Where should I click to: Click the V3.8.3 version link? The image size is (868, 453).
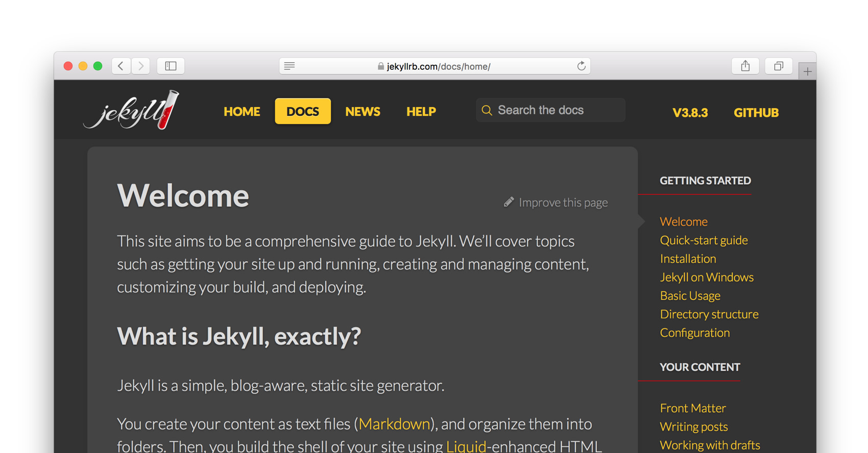pos(690,113)
